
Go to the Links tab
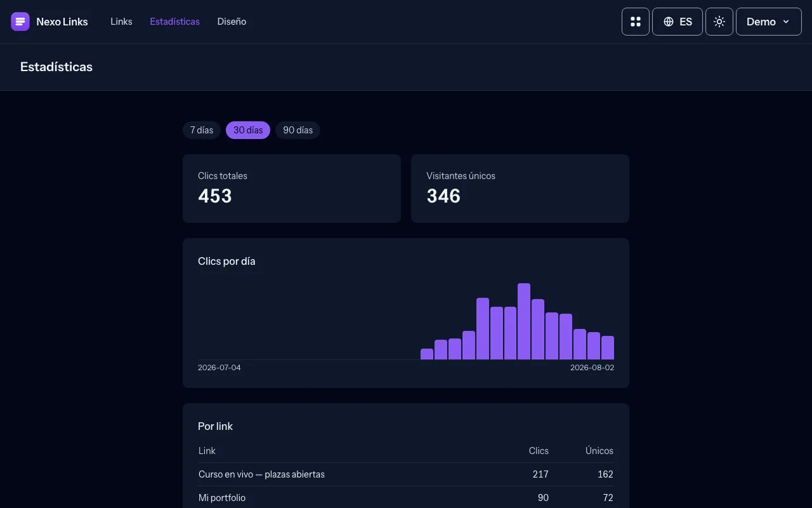click(x=121, y=22)
